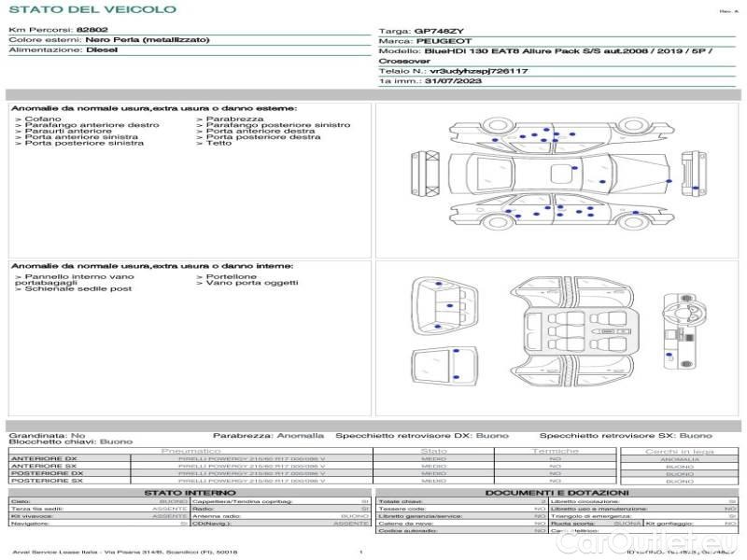Click the top-down exterior car diagram

560,174
